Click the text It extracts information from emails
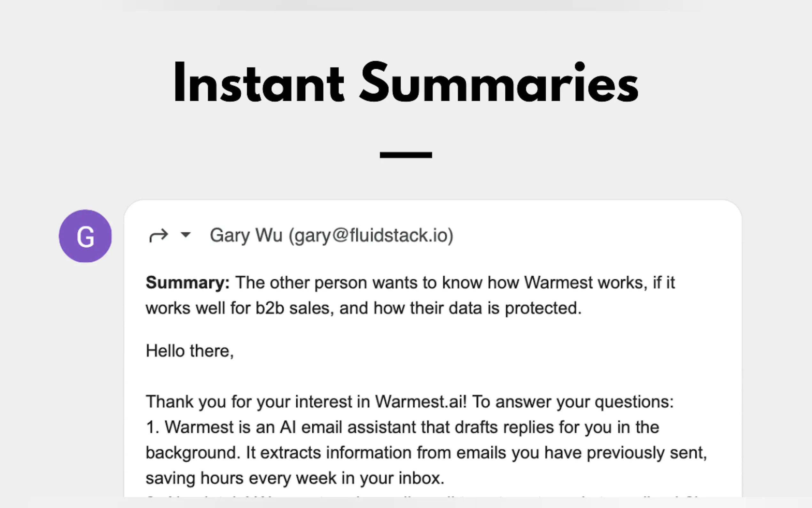Image resolution: width=812 pixels, height=508 pixels. click(375, 453)
